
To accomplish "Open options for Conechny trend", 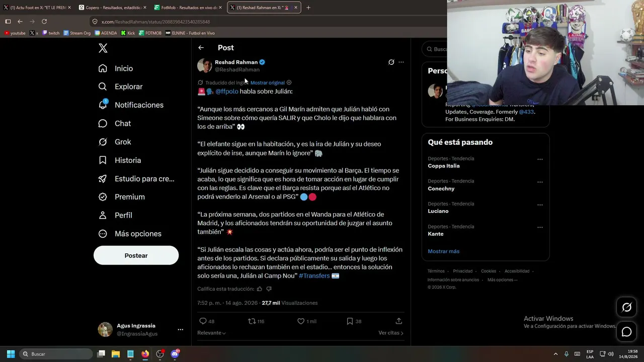I will [540, 182].
